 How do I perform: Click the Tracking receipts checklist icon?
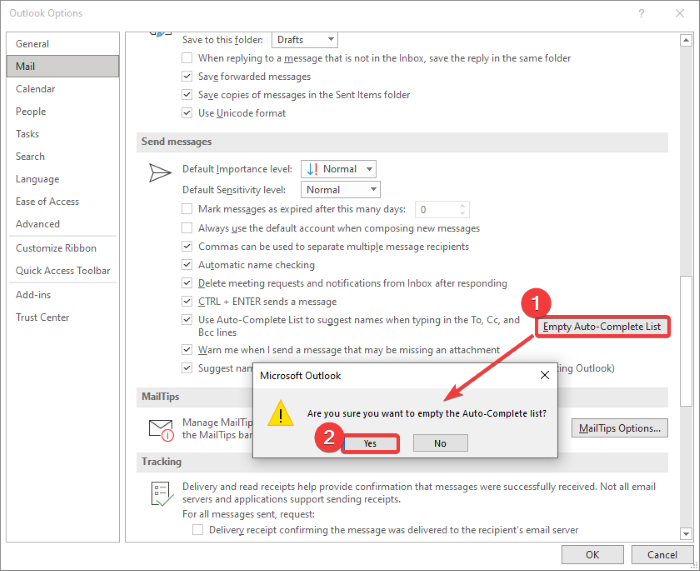click(162, 494)
